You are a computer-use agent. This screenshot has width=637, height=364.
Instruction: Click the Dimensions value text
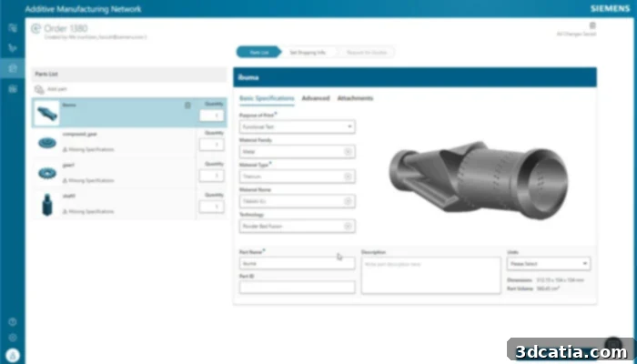[x=561, y=280]
